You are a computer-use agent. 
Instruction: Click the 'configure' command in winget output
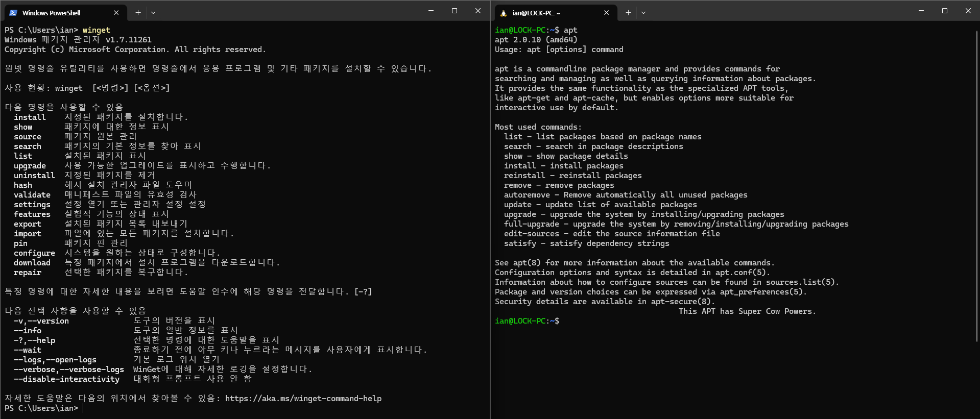34,253
